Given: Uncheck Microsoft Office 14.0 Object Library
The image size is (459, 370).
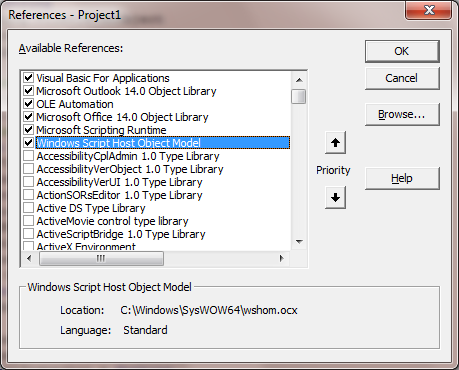Looking at the screenshot, I should (x=29, y=117).
